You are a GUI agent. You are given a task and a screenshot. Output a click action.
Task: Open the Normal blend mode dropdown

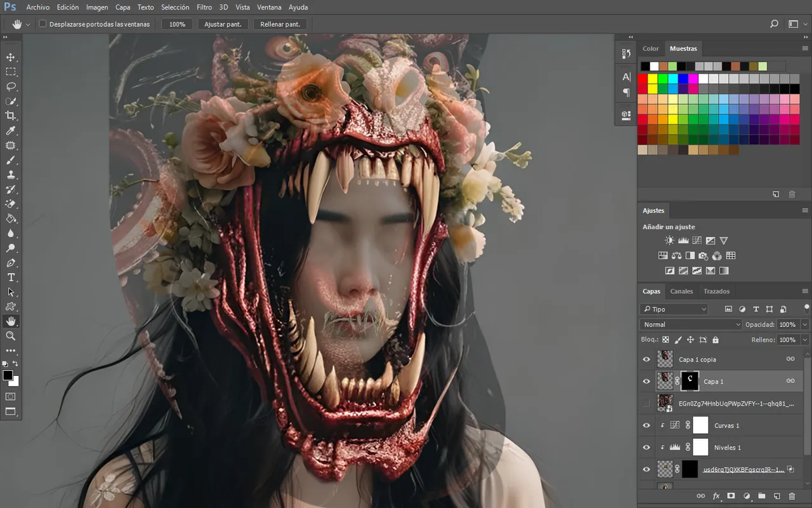(x=691, y=324)
